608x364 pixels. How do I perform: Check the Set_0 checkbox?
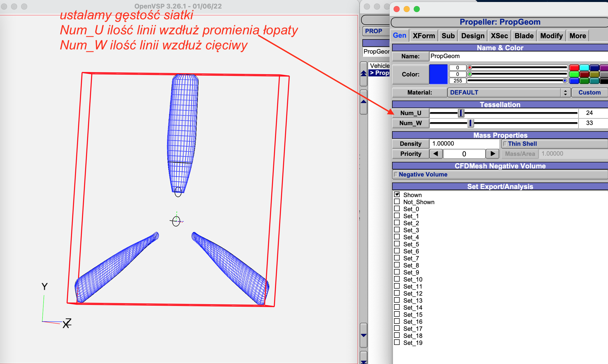(397, 209)
